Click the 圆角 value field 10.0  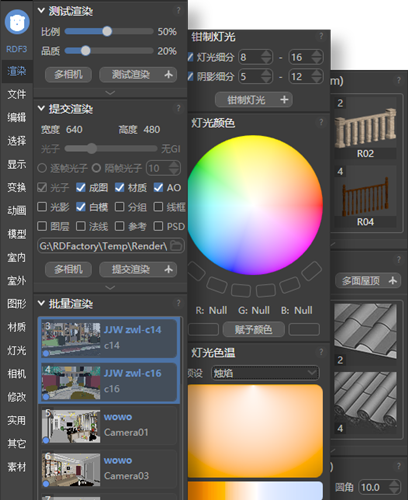(380, 487)
